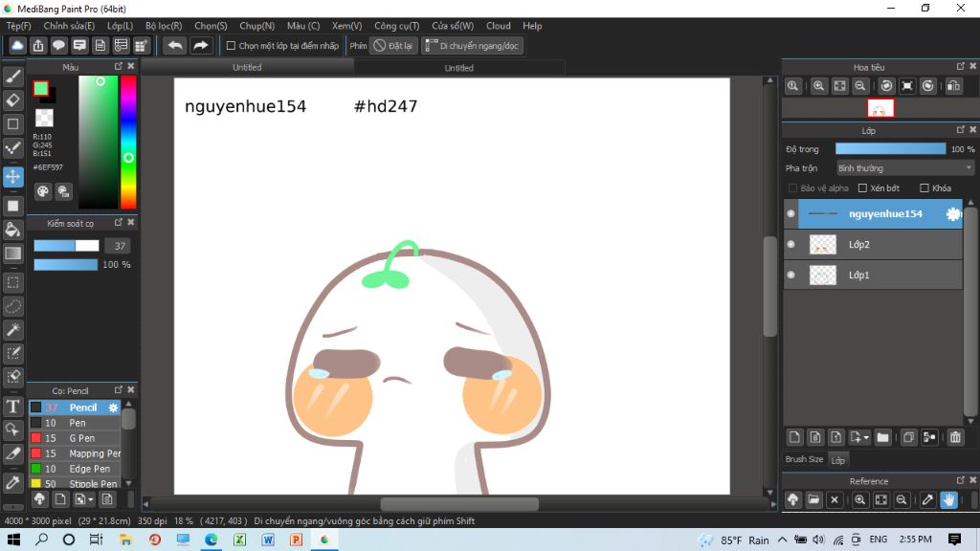Viewport: 980px width, 551px height.
Task: Open the Tệp(F) menu
Action: 19,26
